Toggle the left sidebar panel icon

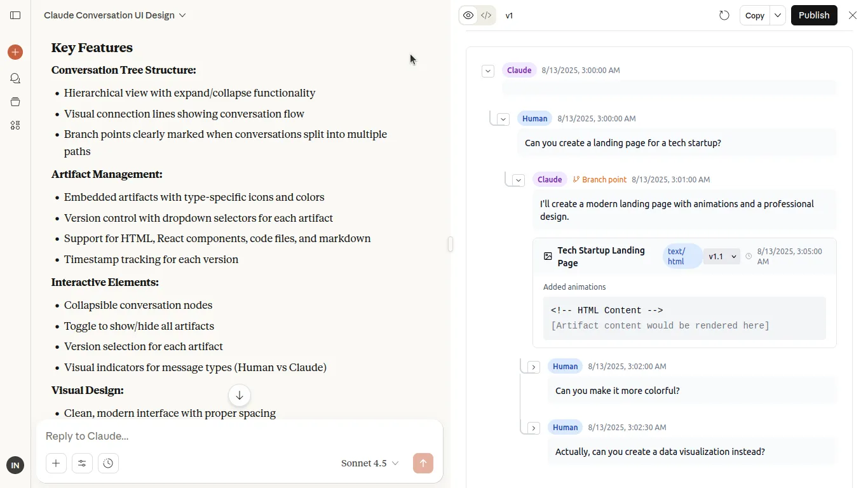(x=15, y=15)
